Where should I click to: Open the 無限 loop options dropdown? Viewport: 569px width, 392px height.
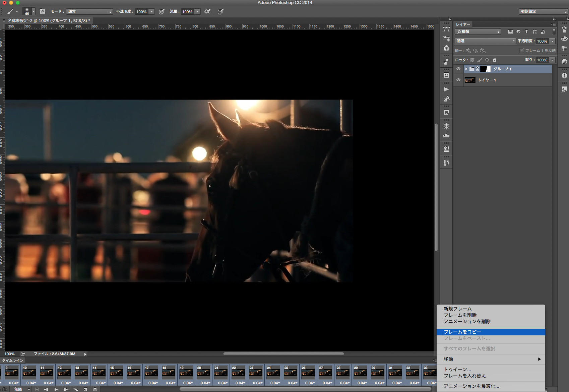pyautogui.click(x=22, y=389)
